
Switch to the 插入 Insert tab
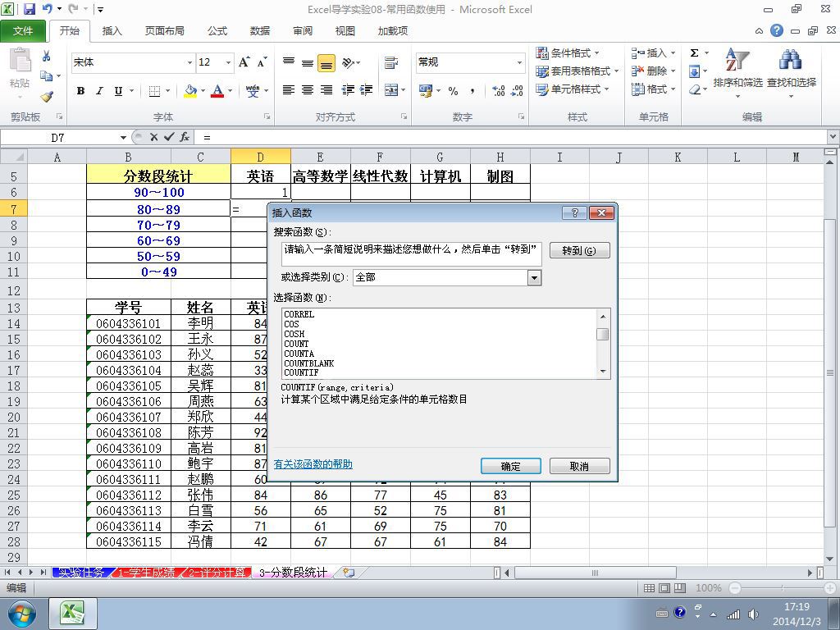coord(112,31)
